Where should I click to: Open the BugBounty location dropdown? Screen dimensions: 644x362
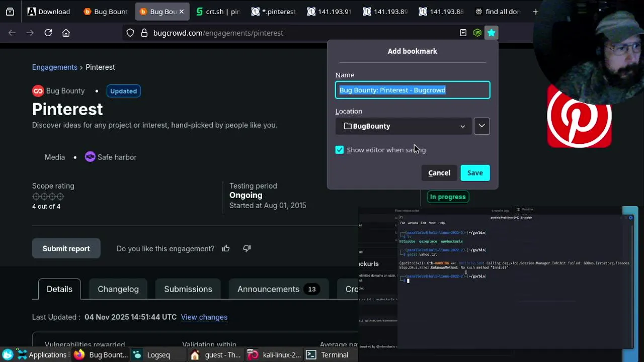point(404,126)
